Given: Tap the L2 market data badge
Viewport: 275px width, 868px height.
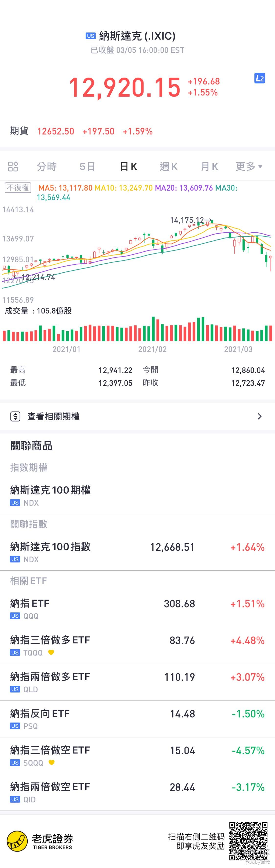Looking at the screenshot, I should click(x=260, y=78).
